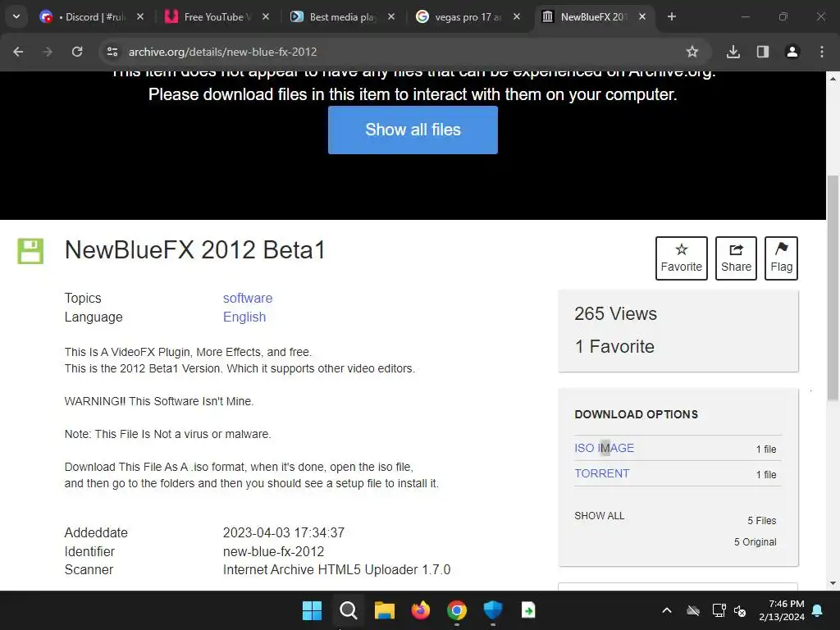This screenshot has height=630, width=840.
Task: Click the Share button
Action: click(736, 258)
